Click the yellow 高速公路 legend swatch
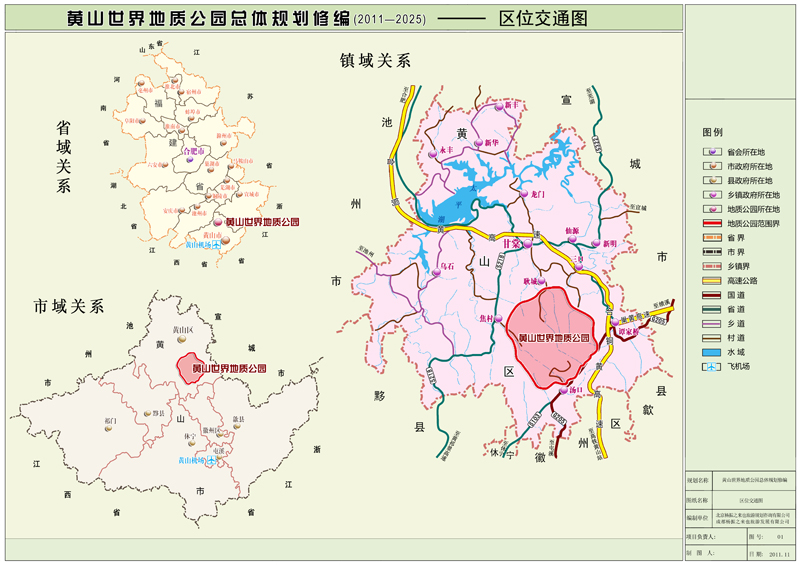This screenshot has height=565, width=800. (x=711, y=281)
